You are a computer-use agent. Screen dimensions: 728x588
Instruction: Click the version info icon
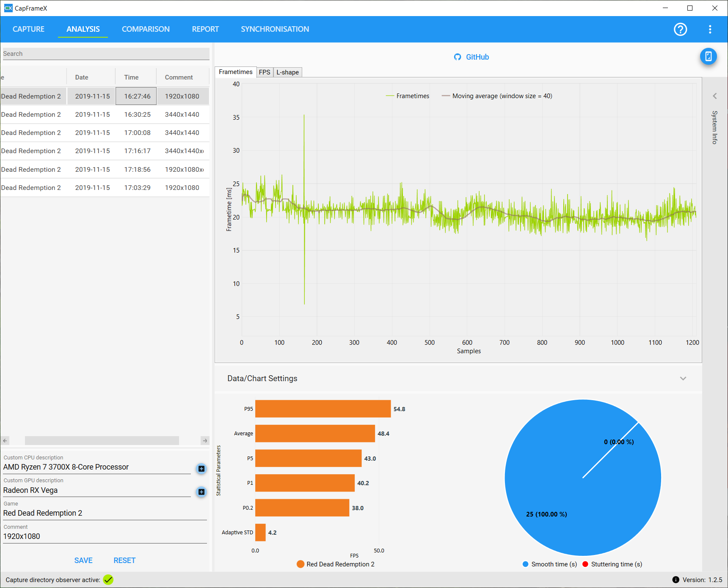coord(676,580)
